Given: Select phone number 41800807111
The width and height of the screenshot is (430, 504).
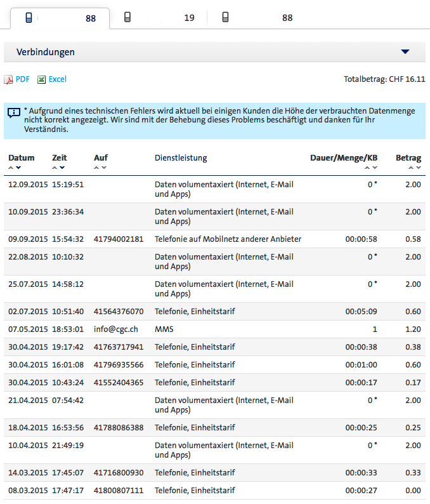Looking at the screenshot, I should (119, 491).
